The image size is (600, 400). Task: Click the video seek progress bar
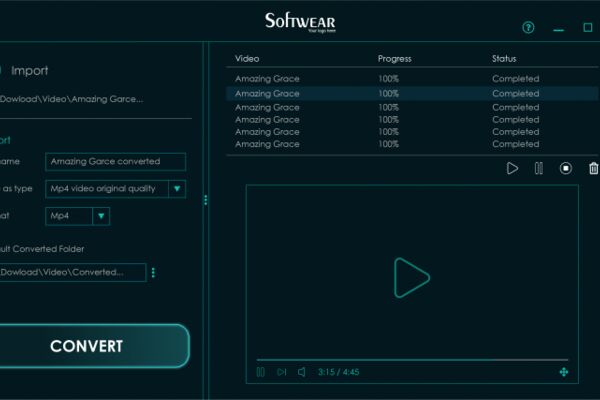412,360
